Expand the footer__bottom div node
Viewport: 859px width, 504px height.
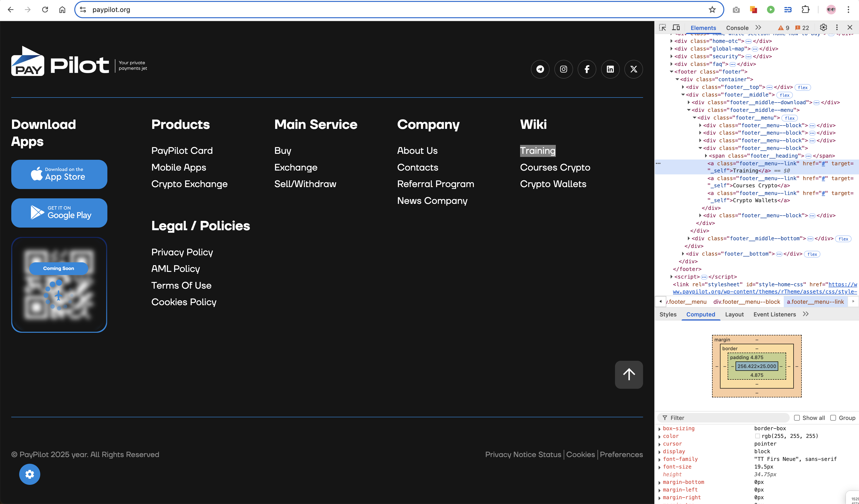683,254
